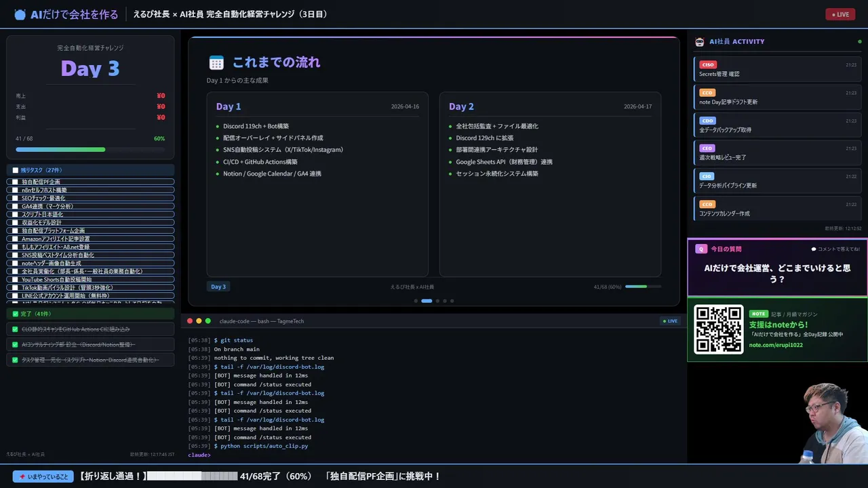
Task: Click CCO badge above note Day記事ドラフト更新
Action: tap(707, 93)
